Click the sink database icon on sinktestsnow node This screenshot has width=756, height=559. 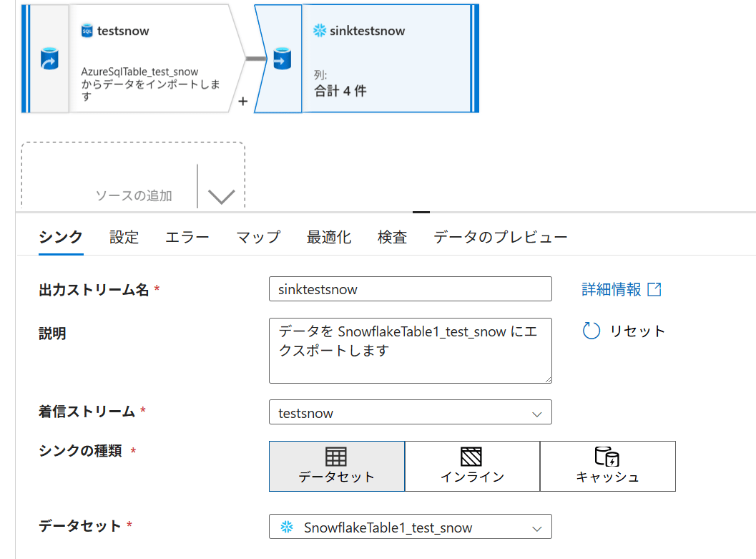tap(282, 59)
